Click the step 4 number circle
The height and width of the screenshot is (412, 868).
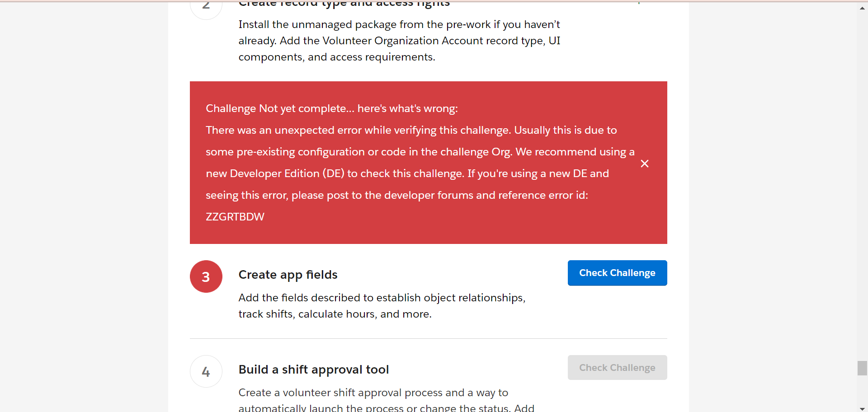[206, 371]
